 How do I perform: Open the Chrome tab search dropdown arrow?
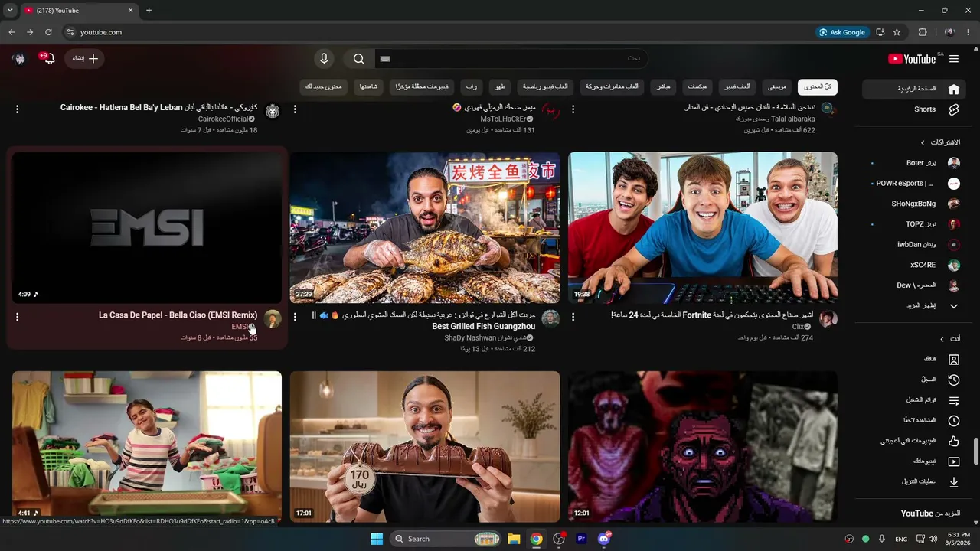click(x=10, y=11)
